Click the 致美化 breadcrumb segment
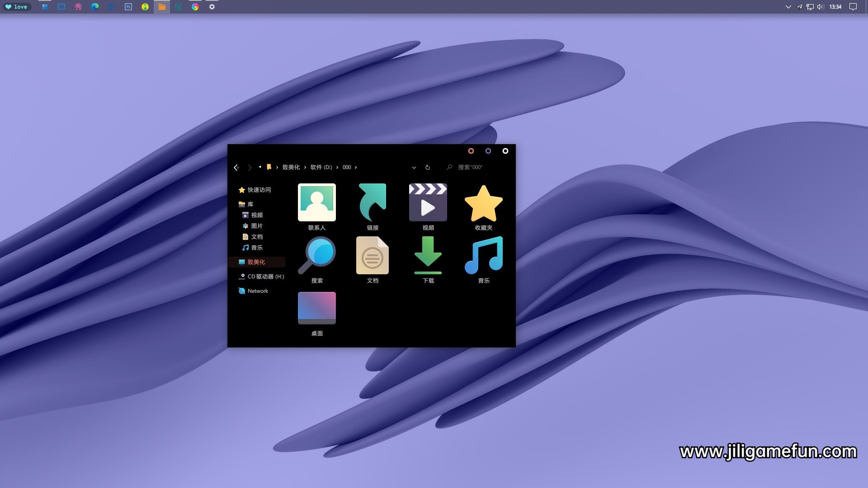868x488 pixels. (291, 167)
